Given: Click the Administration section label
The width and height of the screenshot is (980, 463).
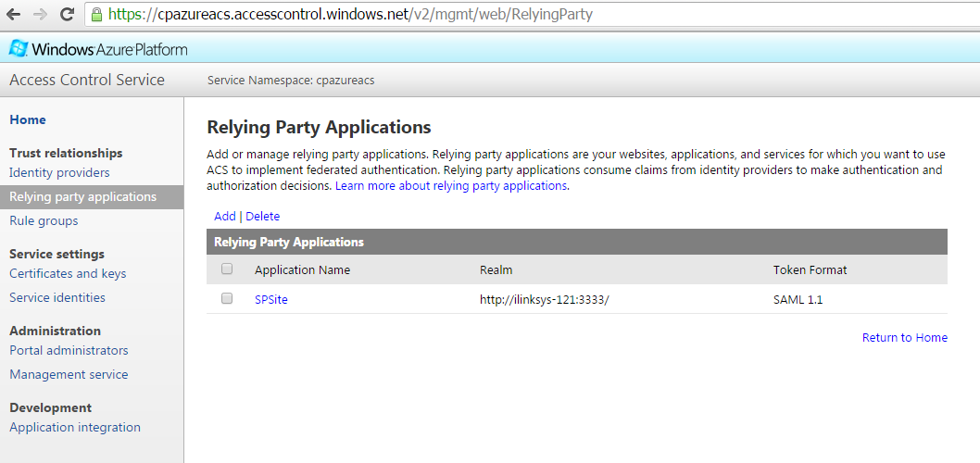Looking at the screenshot, I should (55, 331).
